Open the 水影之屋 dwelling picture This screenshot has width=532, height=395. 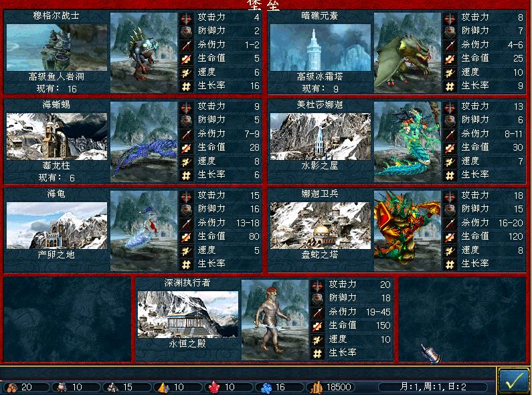pyautogui.click(x=321, y=137)
